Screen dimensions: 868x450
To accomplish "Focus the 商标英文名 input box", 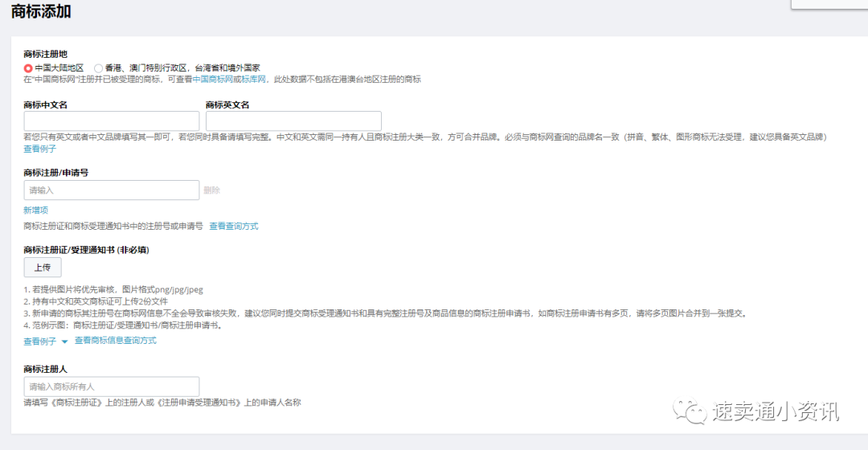I will click(x=293, y=121).
